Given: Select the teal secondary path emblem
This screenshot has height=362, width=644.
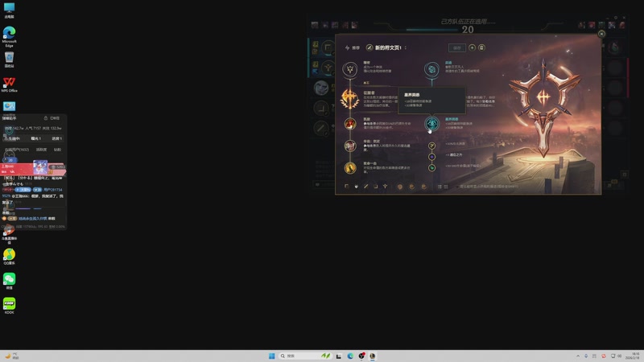Looking at the screenshot, I should coord(431,69).
